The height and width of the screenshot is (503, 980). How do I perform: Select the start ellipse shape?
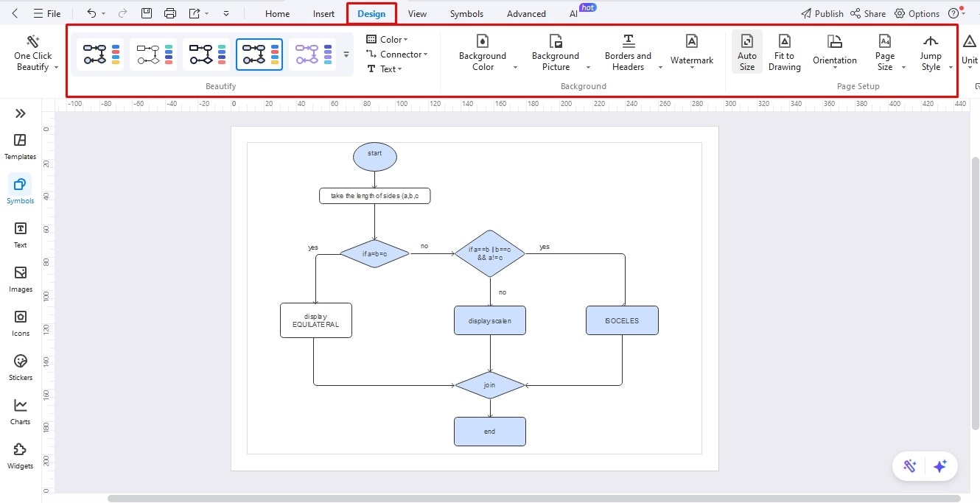[x=375, y=157]
